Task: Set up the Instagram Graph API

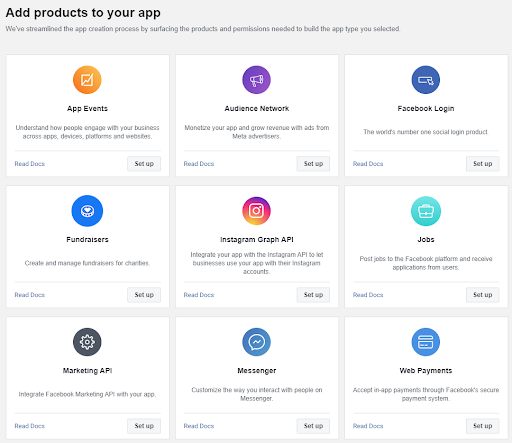Action: [x=313, y=295]
